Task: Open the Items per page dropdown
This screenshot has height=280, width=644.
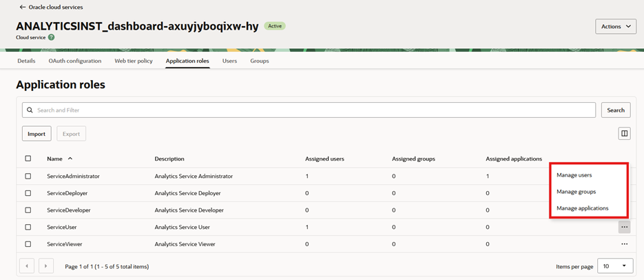Action: [x=615, y=266]
